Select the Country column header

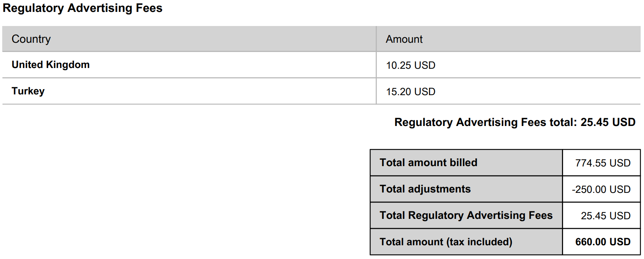point(31,39)
